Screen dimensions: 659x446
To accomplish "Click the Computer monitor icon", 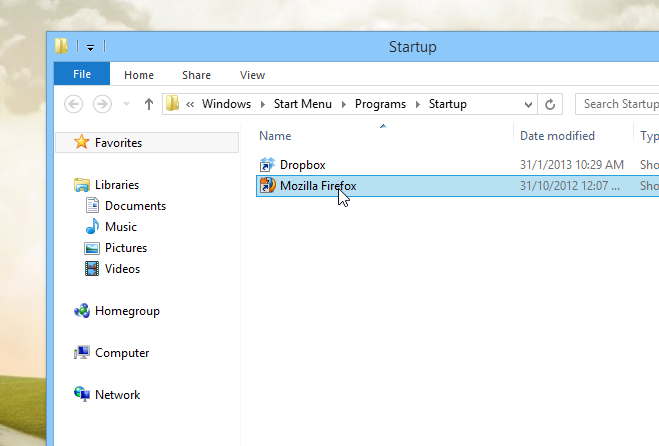I will click(x=82, y=353).
